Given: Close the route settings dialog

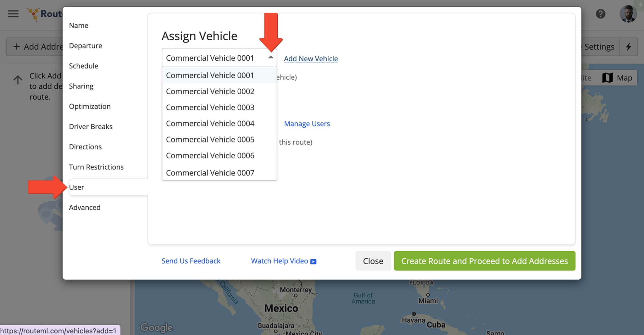Looking at the screenshot, I should 373,261.
